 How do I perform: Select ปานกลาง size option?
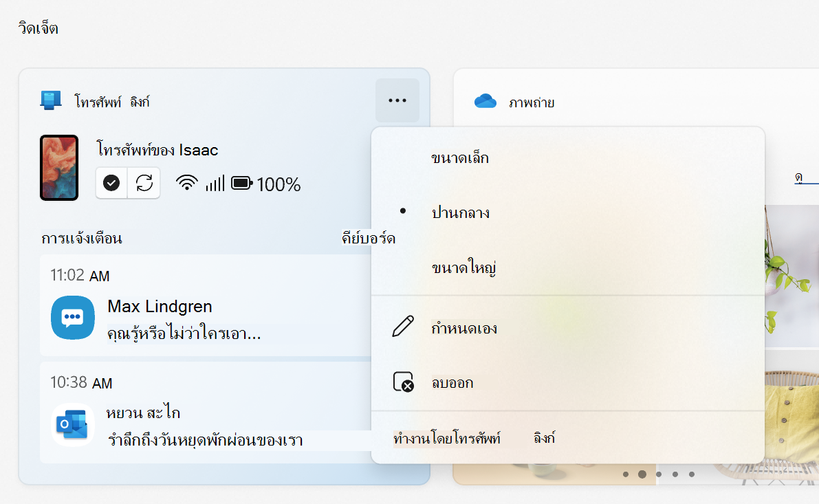point(568,212)
